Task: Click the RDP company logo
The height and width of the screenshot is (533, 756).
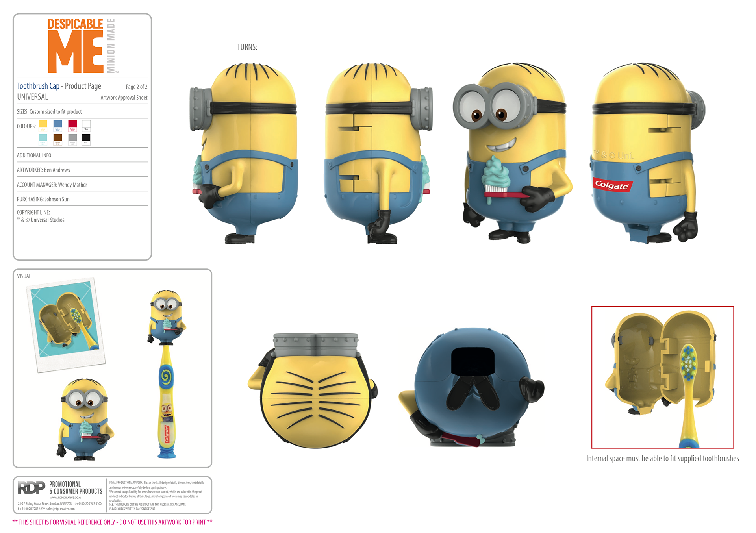Action: point(31,488)
